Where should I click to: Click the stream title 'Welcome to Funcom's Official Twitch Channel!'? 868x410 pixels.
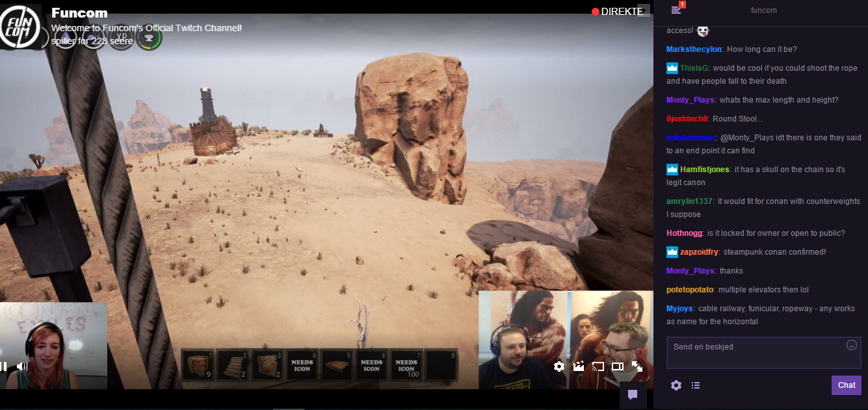(146, 28)
